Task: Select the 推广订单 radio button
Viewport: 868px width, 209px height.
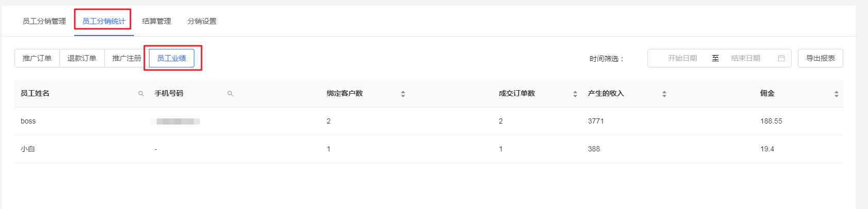Action: (37, 58)
